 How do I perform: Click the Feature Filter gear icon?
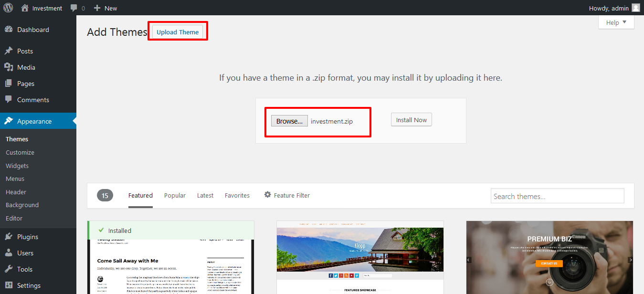[268, 195]
